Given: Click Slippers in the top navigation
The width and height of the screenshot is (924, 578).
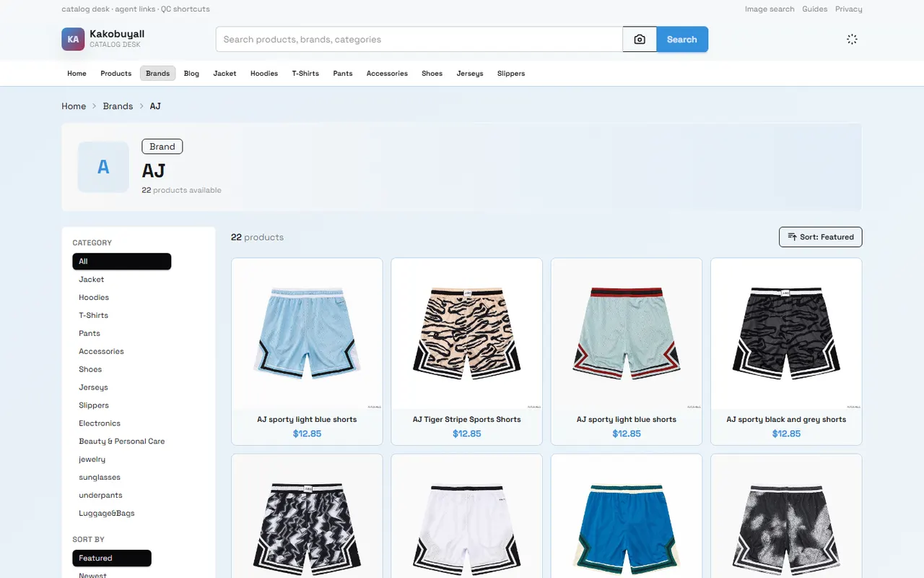Looking at the screenshot, I should pyautogui.click(x=511, y=73).
